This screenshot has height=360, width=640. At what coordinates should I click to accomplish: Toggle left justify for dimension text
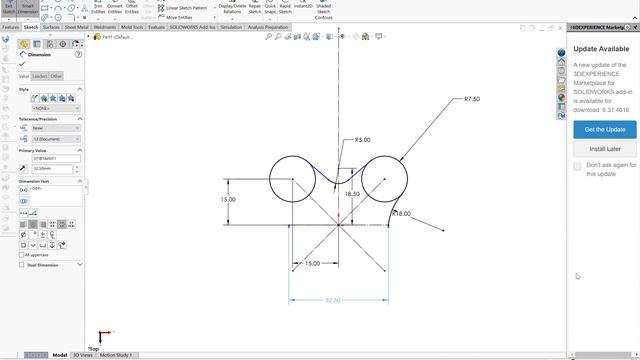coord(23,224)
